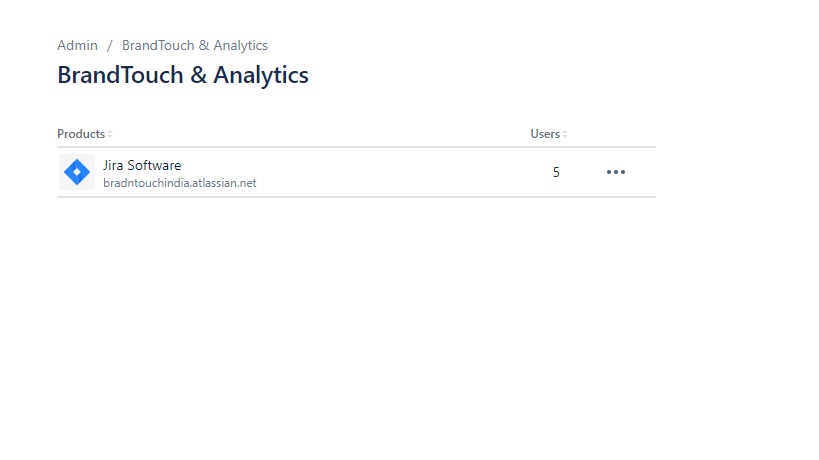Click the Jira Software diamond logo icon
Screen dimensions: 819x460
(x=77, y=172)
